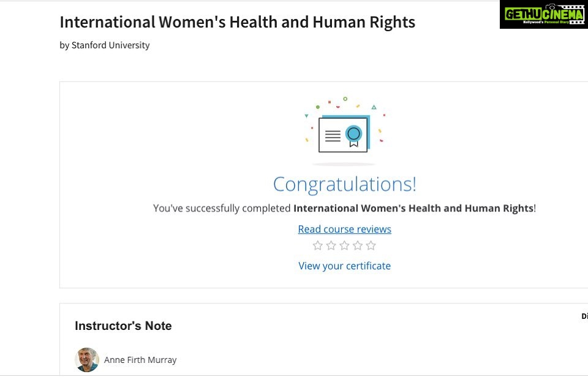Pick the fourth rating star
This screenshot has height=377, width=588.
358,246
